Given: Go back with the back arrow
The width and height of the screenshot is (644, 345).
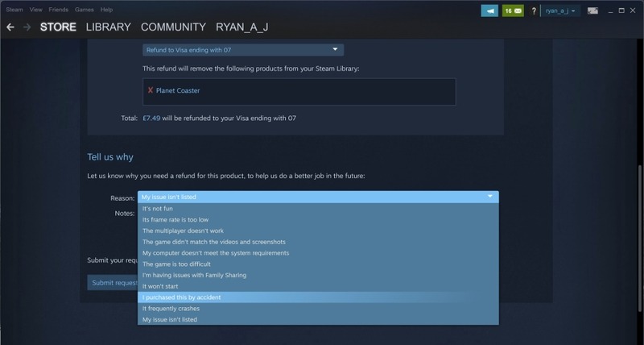Looking at the screenshot, I should [10, 27].
